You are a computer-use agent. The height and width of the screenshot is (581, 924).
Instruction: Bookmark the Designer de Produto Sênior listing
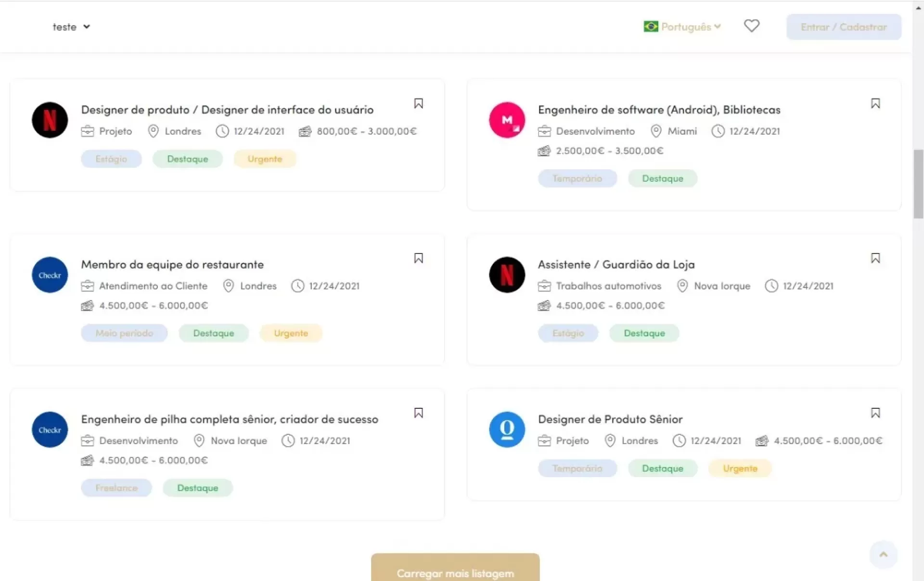(875, 413)
